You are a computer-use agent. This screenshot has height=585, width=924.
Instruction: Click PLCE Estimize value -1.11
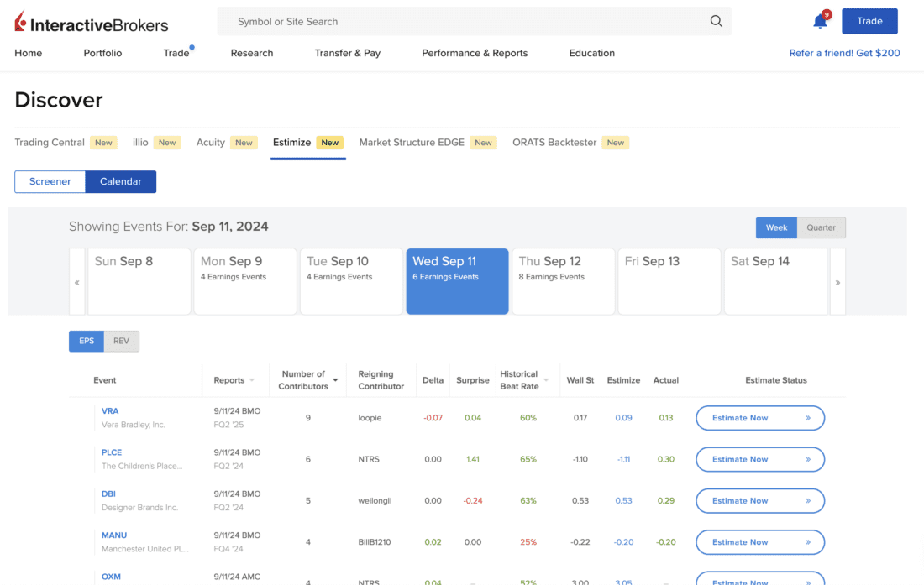623,459
